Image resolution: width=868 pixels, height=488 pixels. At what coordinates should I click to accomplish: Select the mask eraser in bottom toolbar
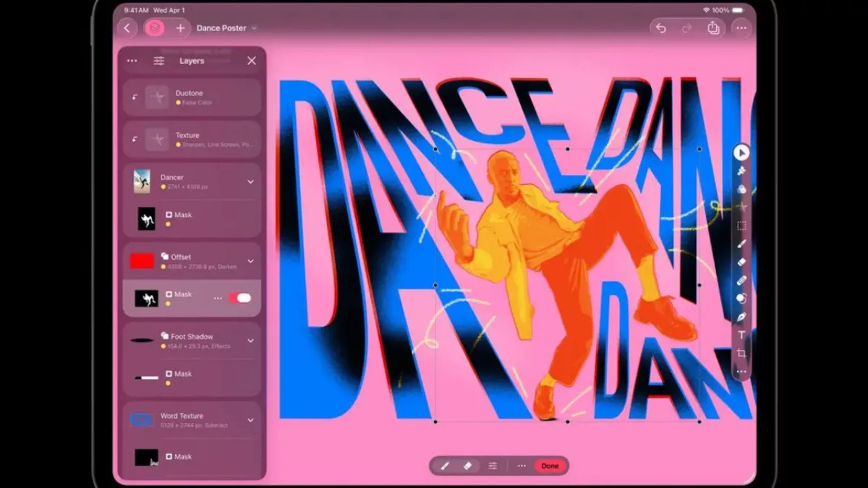click(x=467, y=466)
